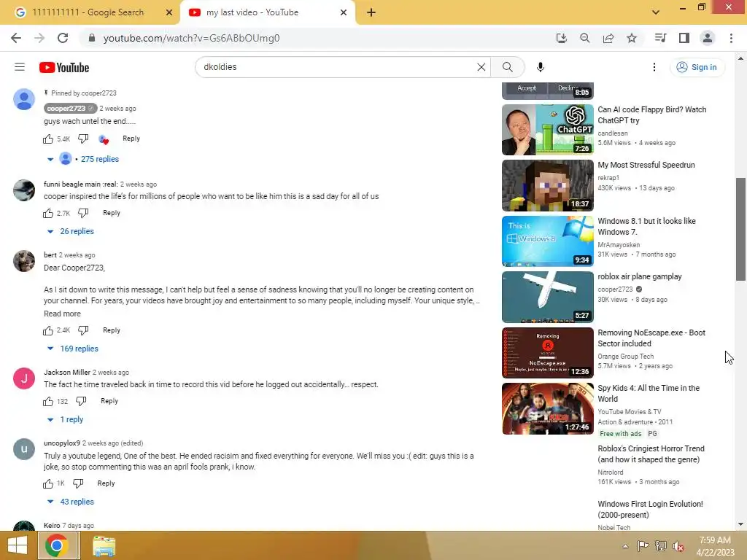The height and width of the screenshot is (560, 747).
Task: Reload the page
Action: (x=63, y=38)
